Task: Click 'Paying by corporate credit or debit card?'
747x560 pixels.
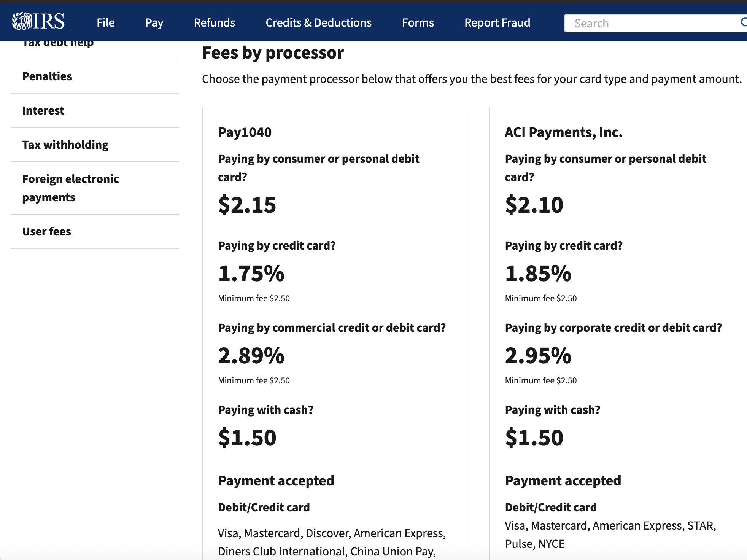Action: click(x=613, y=328)
